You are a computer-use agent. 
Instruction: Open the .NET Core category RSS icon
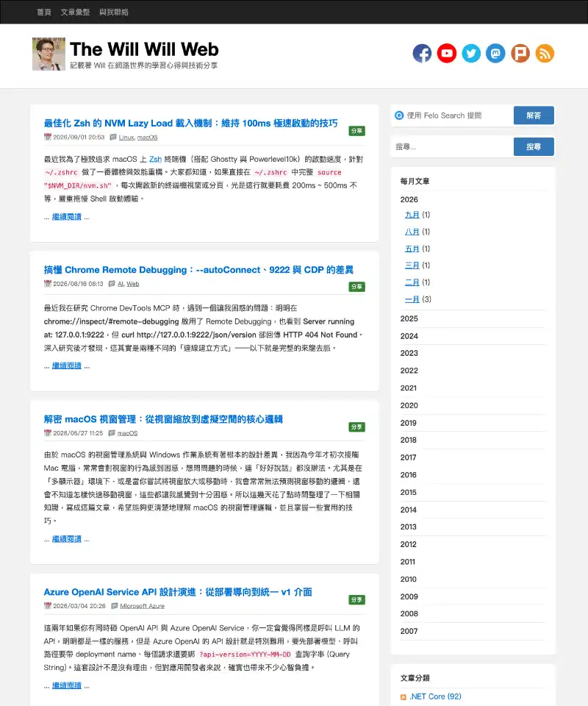coord(403,697)
